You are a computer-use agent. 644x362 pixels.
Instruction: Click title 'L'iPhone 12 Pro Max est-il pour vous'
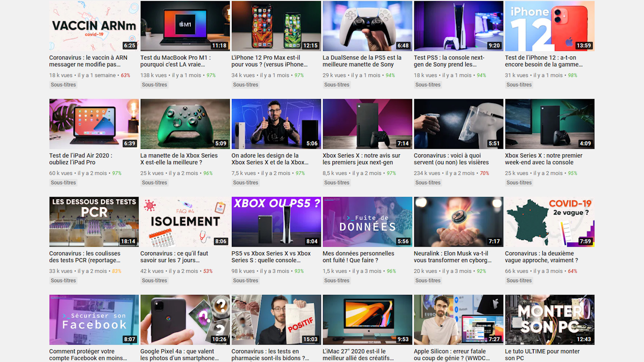(x=269, y=61)
